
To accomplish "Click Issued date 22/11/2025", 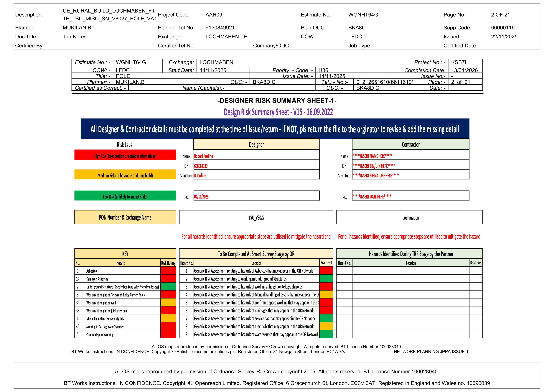I will (504, 37).
